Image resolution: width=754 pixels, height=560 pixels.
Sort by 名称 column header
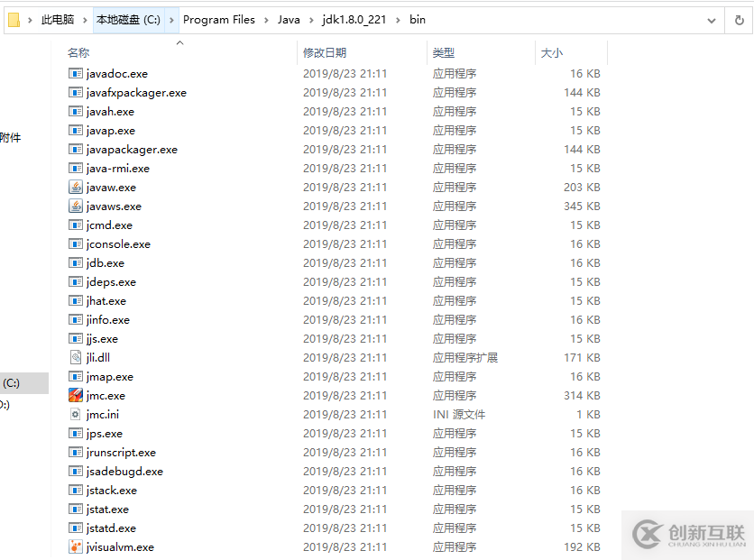tap(78, 53)
